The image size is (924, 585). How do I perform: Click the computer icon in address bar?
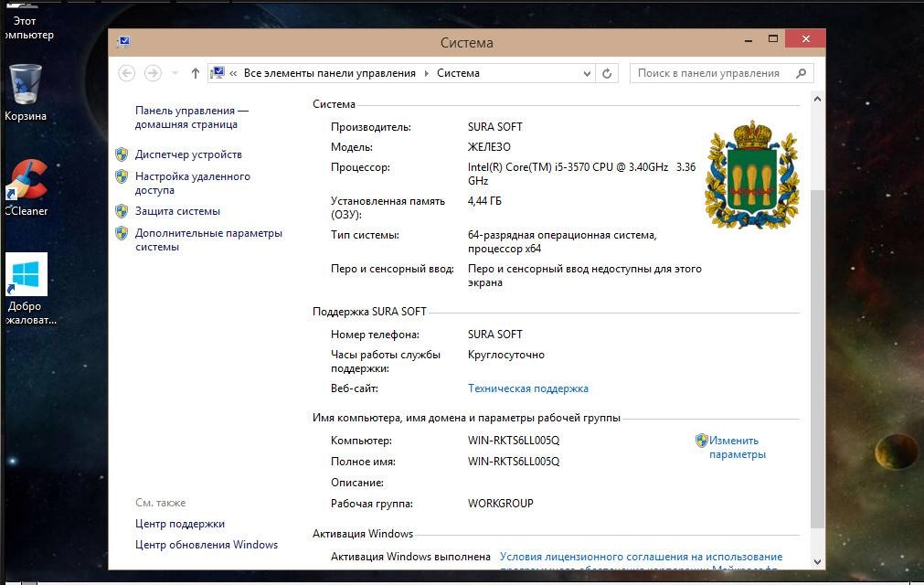tap(218, 73)
